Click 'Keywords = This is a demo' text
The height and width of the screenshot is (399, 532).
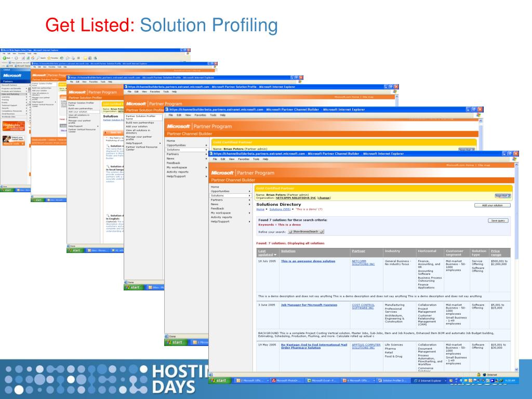[280, 224]
